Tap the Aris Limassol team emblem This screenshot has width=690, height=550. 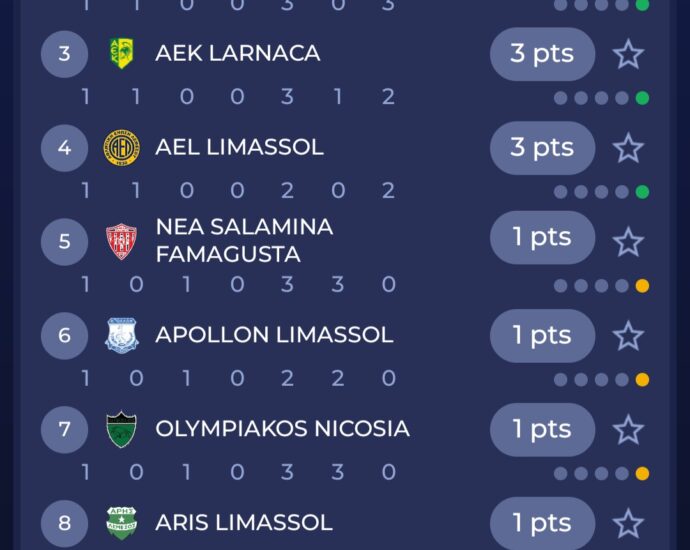point(121,523)
